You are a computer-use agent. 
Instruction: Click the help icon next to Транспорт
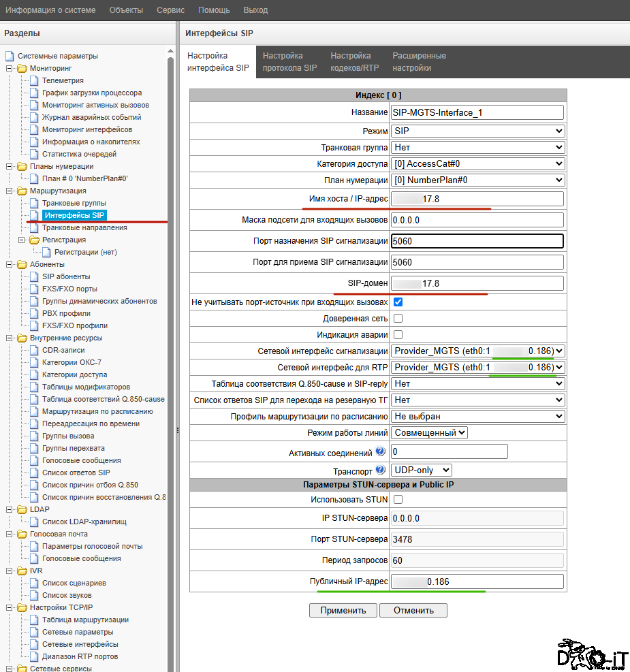click(x=380, y=470)
